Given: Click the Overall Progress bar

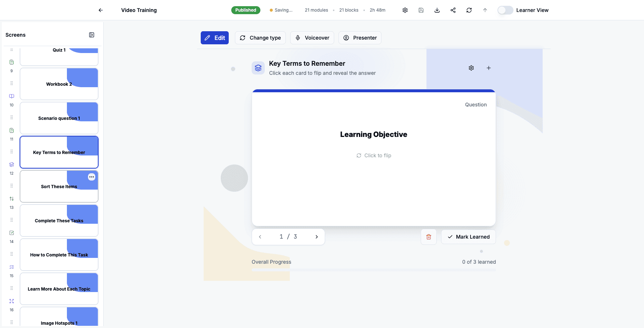Looking at the screenshot, I should coord(374,270).
